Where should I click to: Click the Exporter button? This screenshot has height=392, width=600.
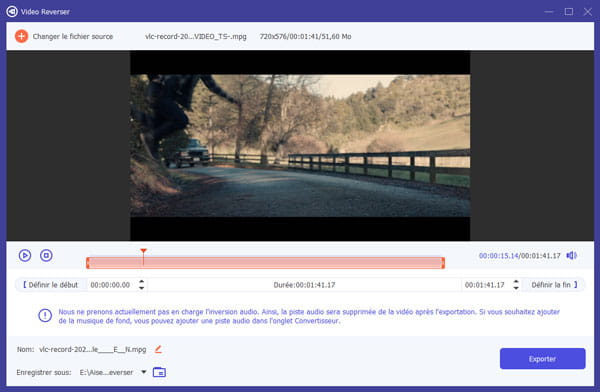542,359
